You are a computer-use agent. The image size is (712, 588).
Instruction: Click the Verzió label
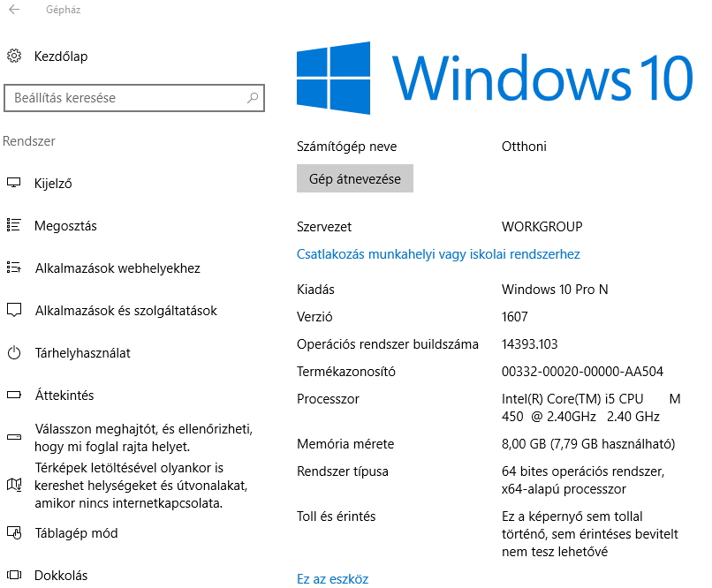[x=314, y=317]
